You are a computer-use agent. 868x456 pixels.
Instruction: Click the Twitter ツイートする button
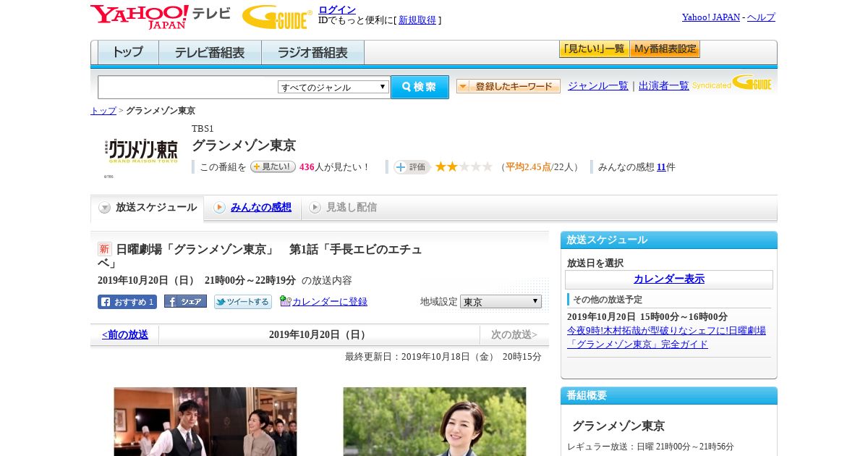pyautogui.click(x=243, y=302)
